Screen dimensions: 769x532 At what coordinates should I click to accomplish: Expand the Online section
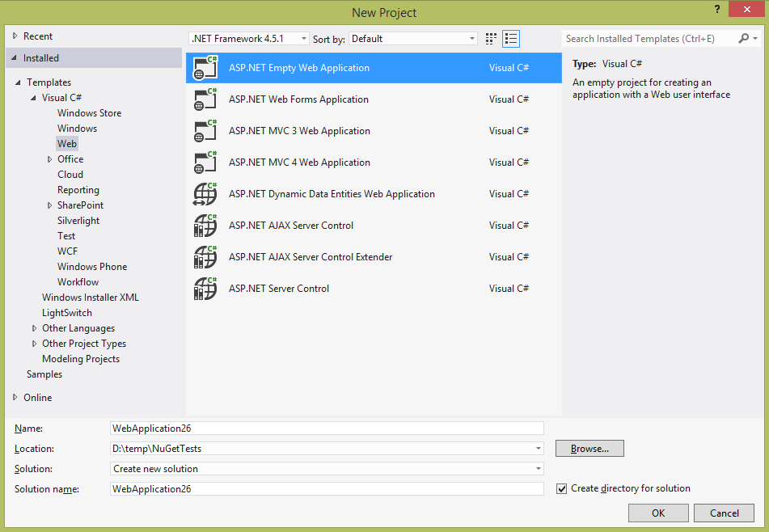tap(15, 397)
